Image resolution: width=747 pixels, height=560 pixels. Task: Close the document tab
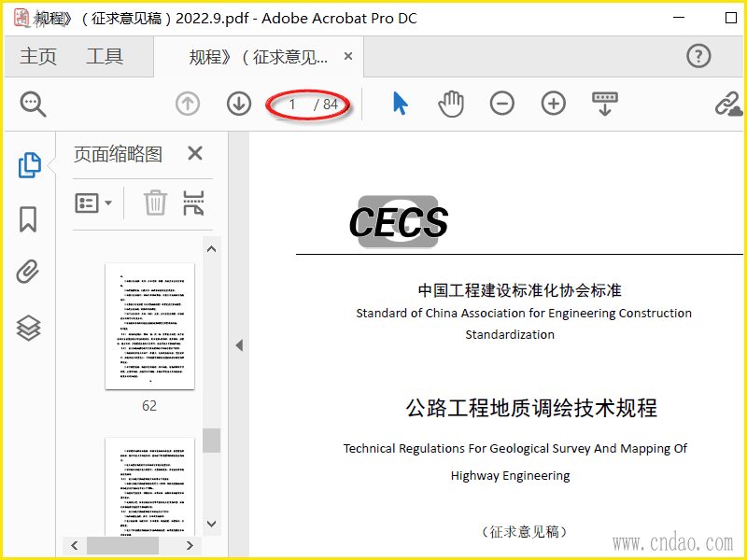[348, 56]
